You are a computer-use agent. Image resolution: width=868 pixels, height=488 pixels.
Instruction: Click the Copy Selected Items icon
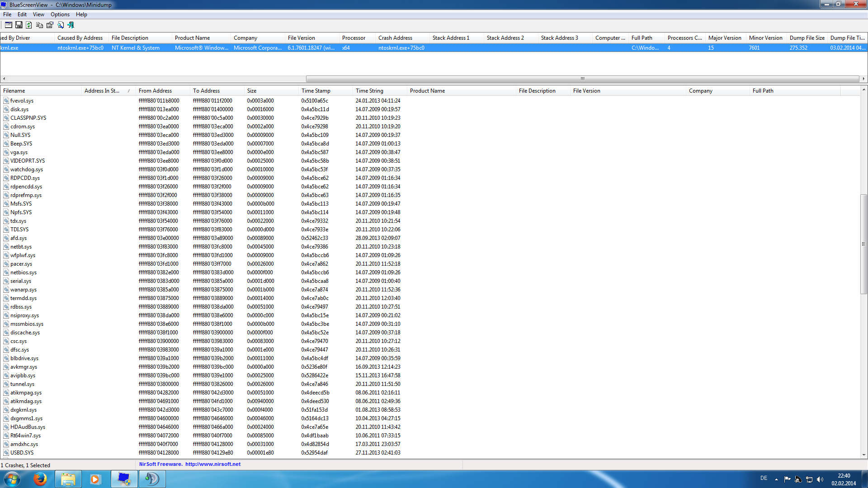(x=39, y=25)
